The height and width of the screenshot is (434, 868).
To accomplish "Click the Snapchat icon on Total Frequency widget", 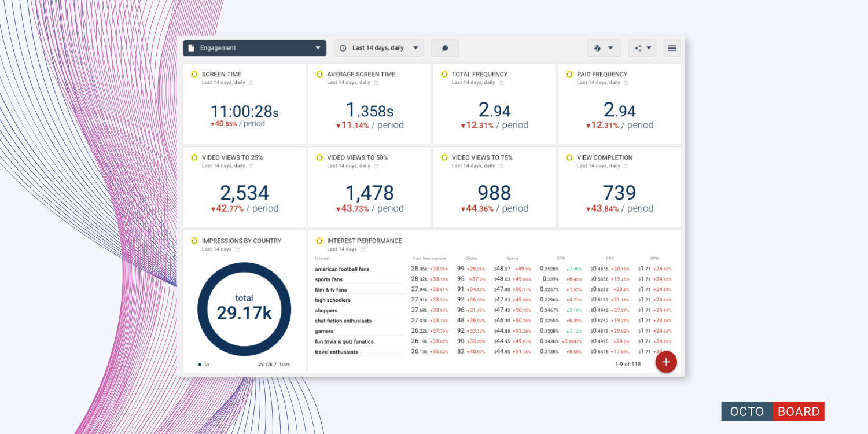I will (444, 74).
